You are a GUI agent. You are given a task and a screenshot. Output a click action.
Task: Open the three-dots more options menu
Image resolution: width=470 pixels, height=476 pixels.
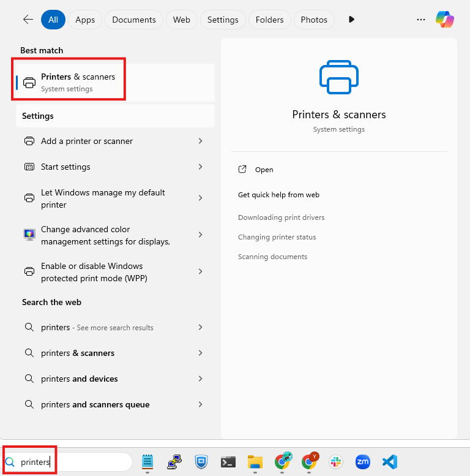[x=420, y=20]
